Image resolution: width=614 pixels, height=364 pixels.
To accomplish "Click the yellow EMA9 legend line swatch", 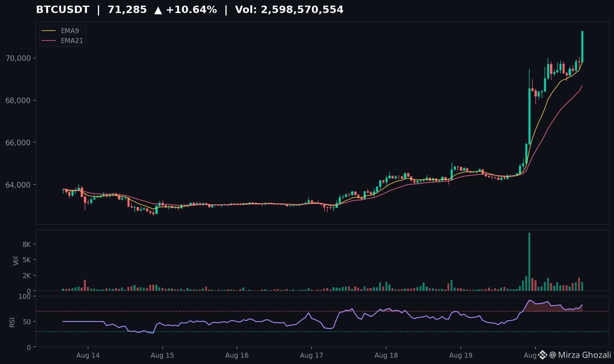I will point(49,31).
